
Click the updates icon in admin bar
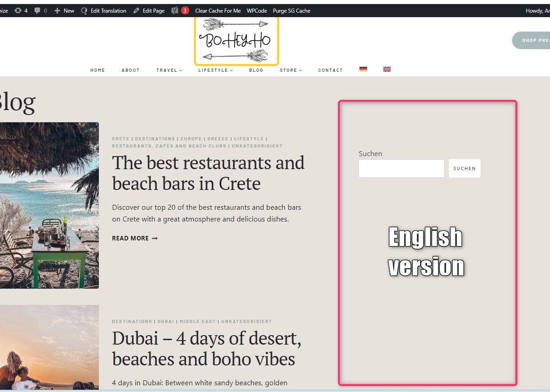pyautogui.click(x=18, y=10)
